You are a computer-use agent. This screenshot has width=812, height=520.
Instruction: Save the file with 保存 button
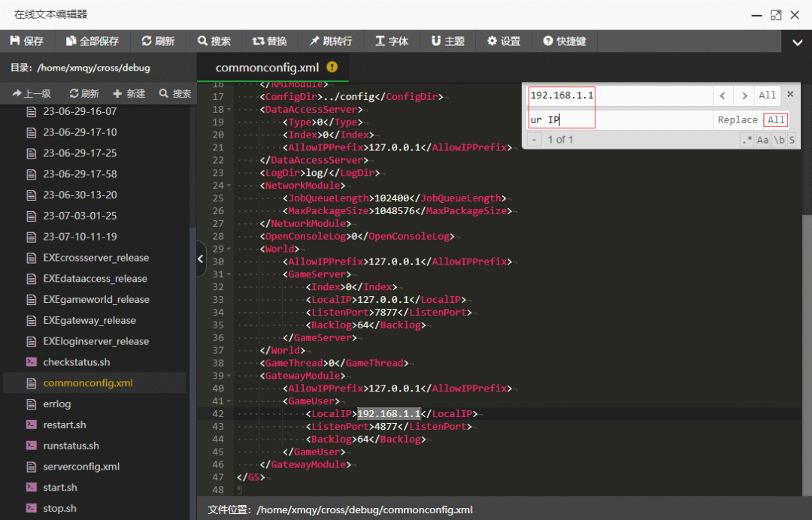pos(27,41)
